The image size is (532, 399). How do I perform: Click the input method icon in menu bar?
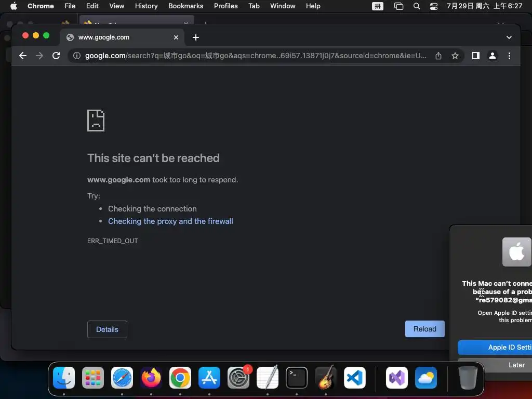(x=378, y=6)
